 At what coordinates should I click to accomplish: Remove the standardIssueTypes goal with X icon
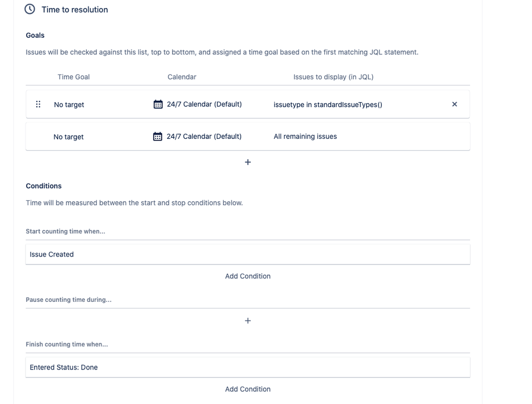(x=455, y=104)
